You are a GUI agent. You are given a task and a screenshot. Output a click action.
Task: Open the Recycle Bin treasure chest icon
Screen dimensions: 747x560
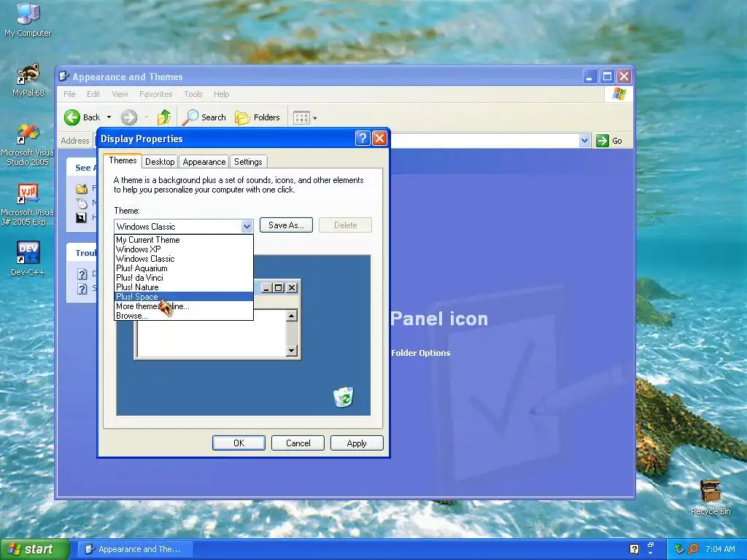pos(711,497)
